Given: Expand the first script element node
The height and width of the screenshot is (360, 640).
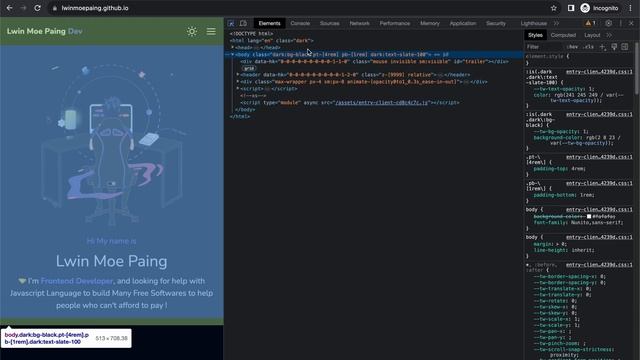Looking at the screenshot, I should click(x=238, y=89).
